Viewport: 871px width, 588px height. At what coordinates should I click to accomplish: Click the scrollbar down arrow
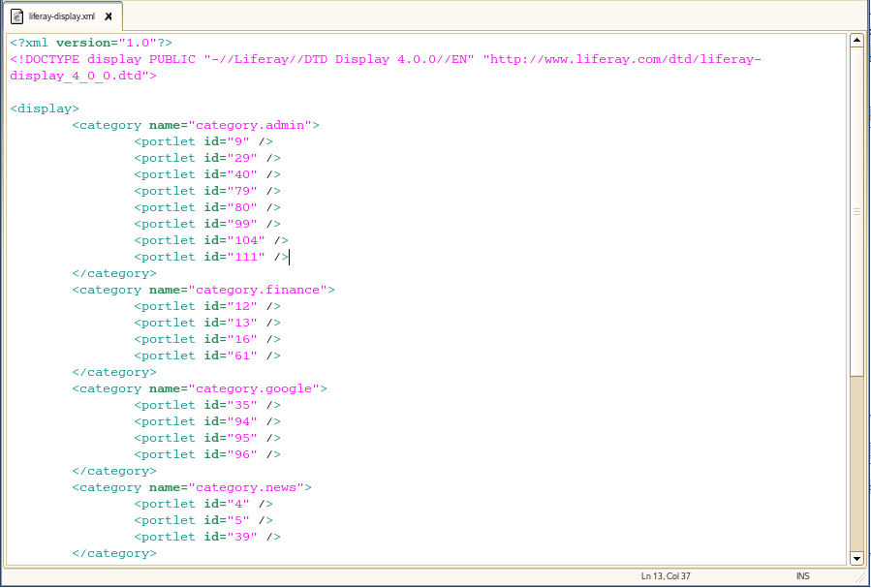pyautogui.click(x=856, y=558)
